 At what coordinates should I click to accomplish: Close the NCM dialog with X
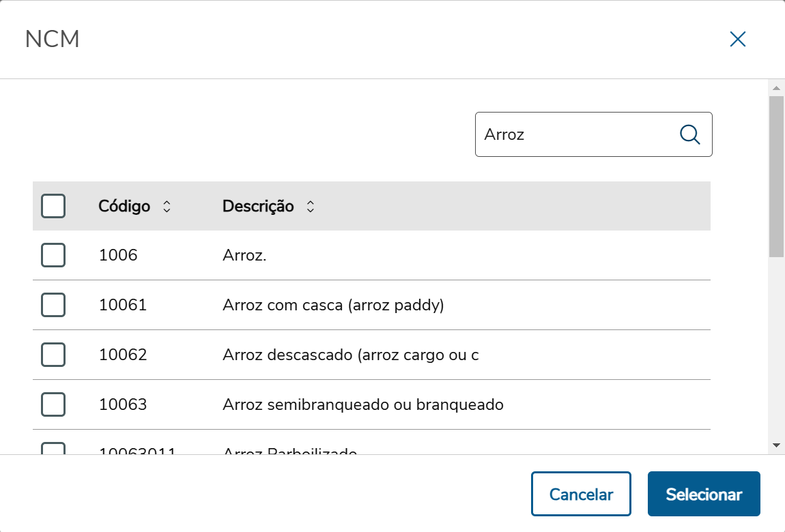point(737,39)
